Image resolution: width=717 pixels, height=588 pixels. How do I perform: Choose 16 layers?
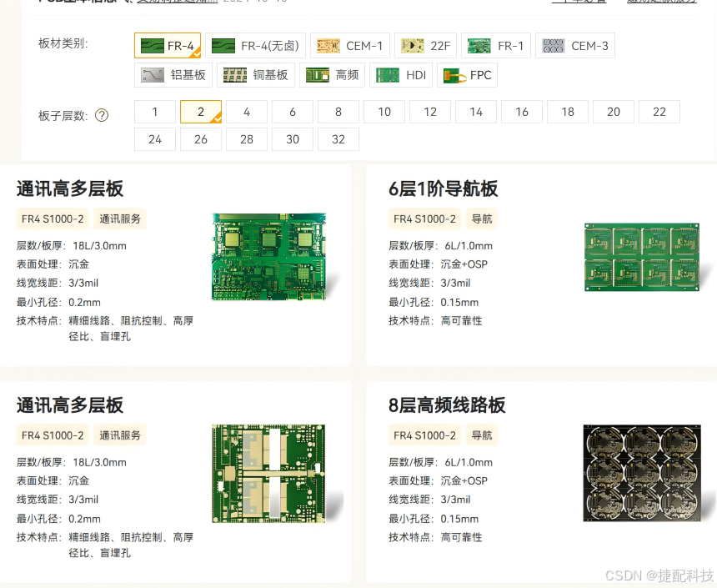(x=522, y=112)
